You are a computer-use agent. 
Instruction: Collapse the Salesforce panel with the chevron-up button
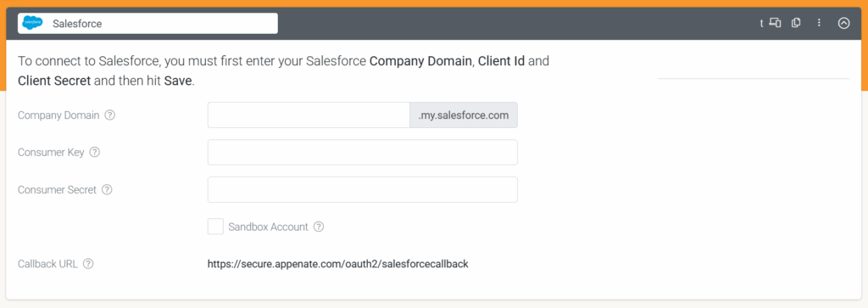pos(843,23)
